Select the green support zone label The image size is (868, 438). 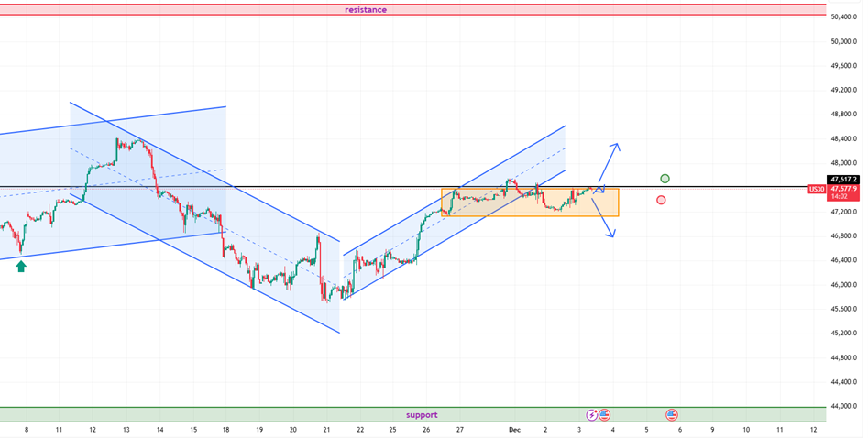pos(422,415)
